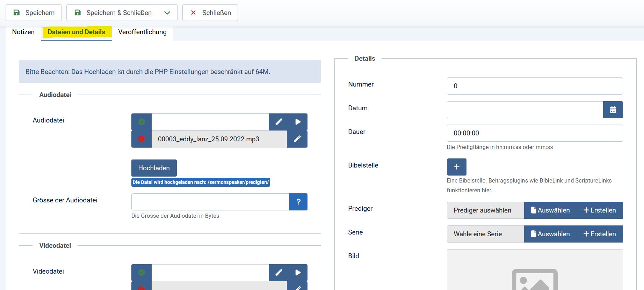Click the Schließen button
The width and height of the screenshot is (644, 290).
(210, 13)
